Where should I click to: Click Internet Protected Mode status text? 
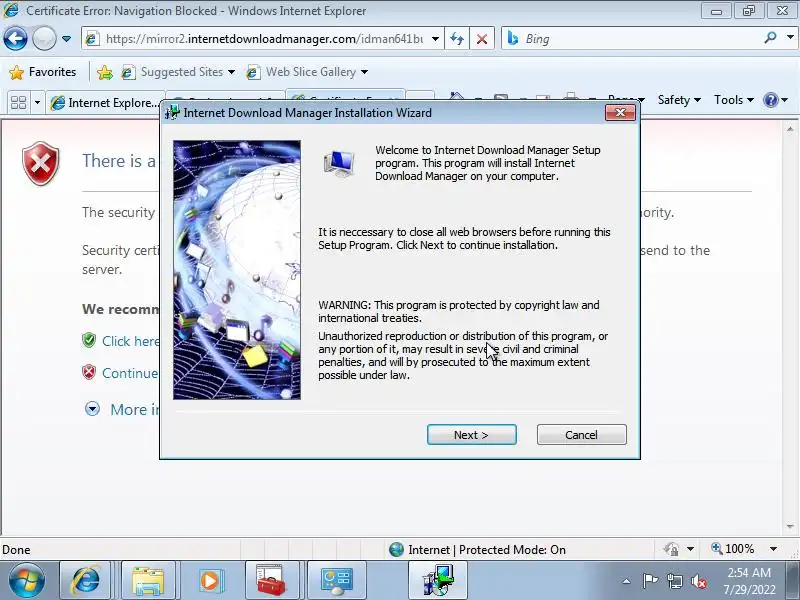click(x=487, y=549)
